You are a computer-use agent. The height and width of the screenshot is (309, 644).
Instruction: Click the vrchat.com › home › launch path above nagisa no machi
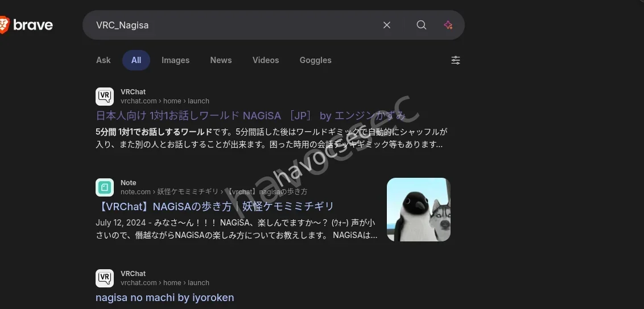[164, 283]
